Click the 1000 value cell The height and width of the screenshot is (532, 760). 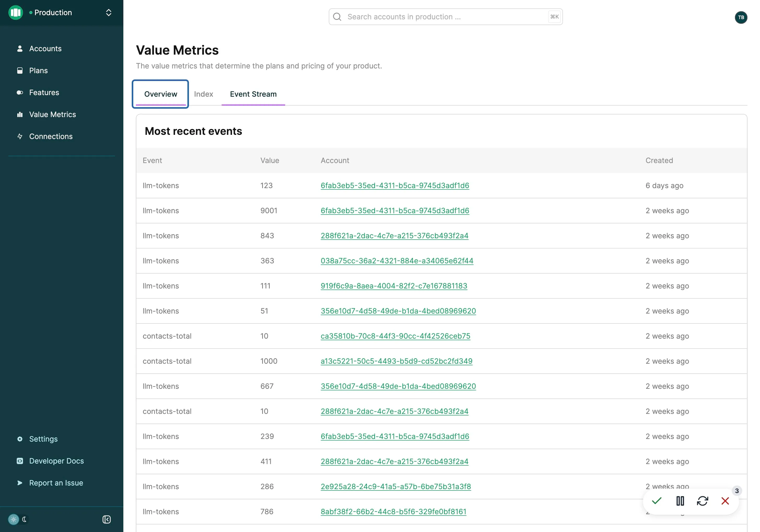269,361
